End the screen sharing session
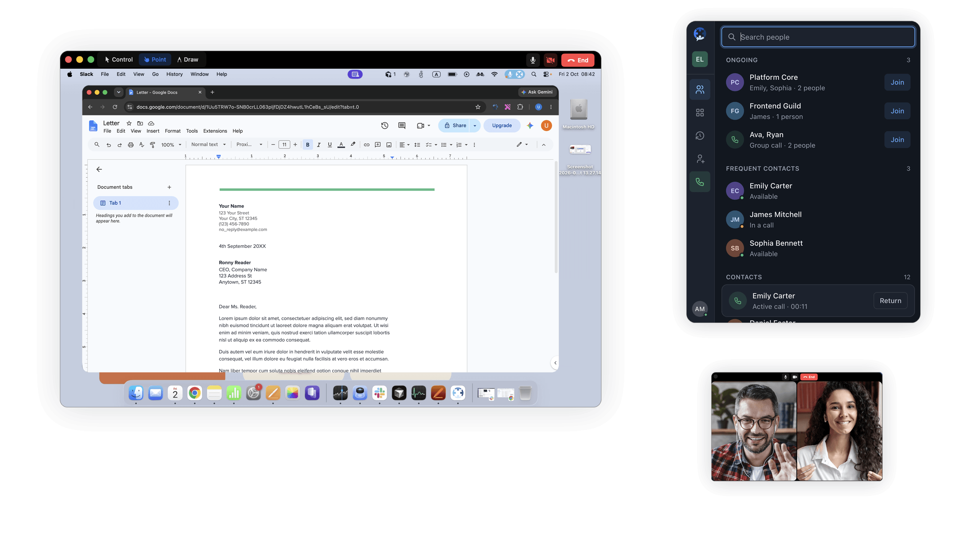 [x=578, y=60]
